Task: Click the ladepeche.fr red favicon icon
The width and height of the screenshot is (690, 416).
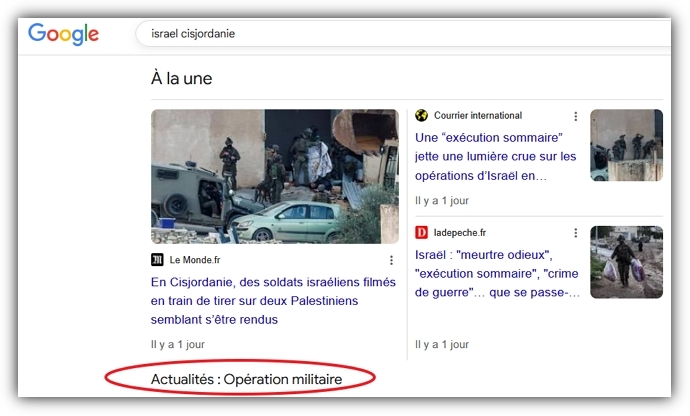Action: tap(421, 232)
